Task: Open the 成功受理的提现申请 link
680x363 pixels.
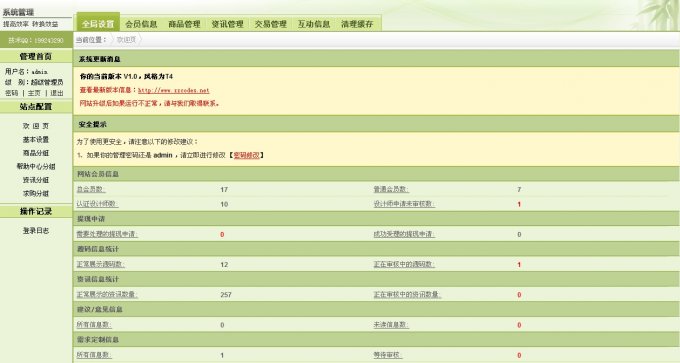Action: 404,234
